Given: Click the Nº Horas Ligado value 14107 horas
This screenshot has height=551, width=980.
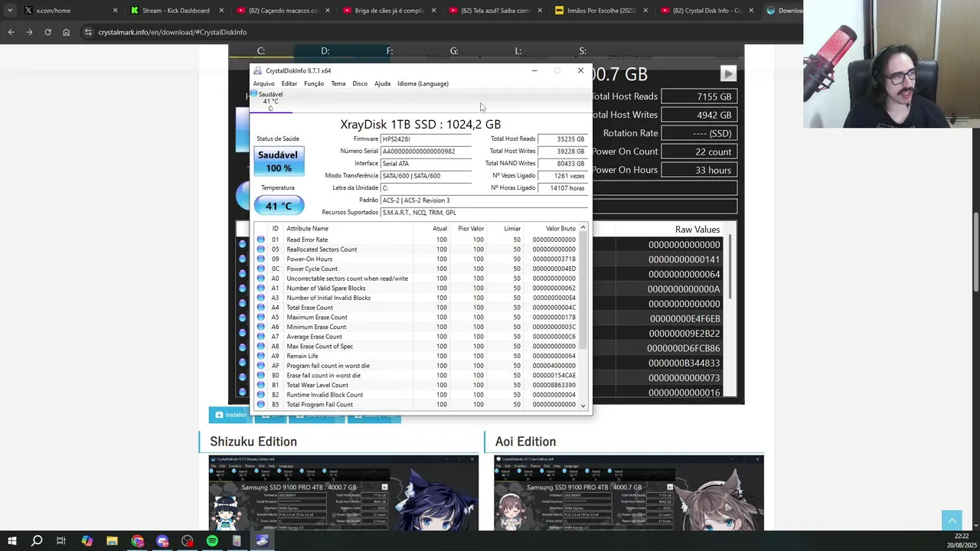Looking at the screenshot, I should click(x=562, y=188).
